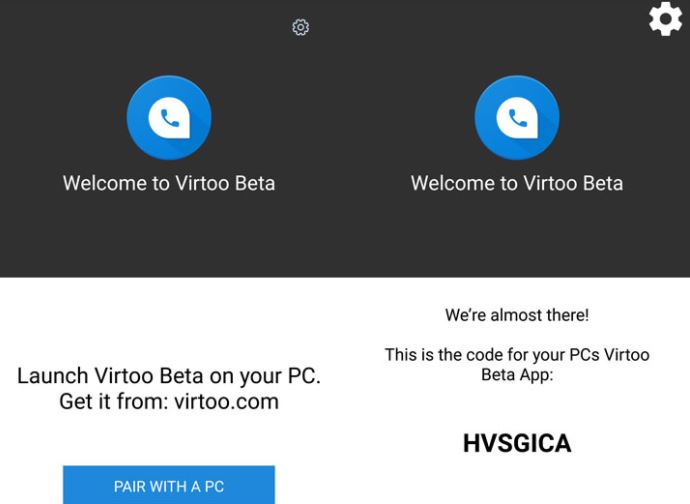The width and height of the screenshot is (690, 504).
Task: Follow the virtoo.com link
Action: pyautogui.click(x=226, y=401)
